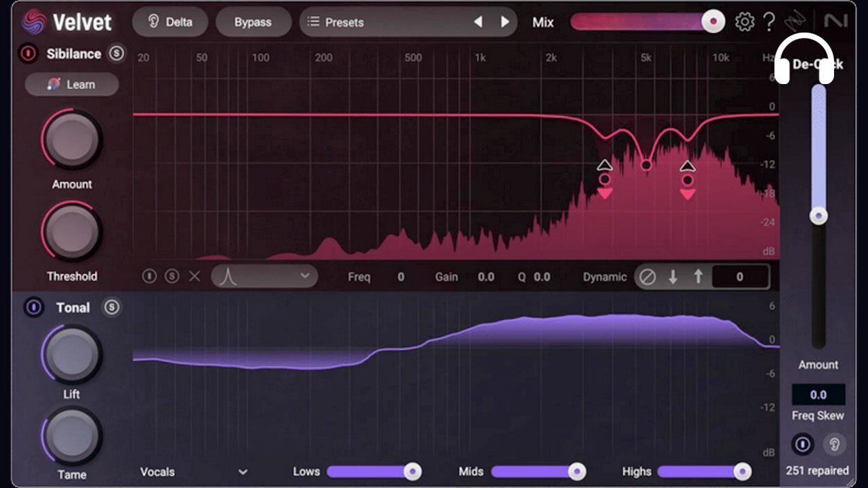Adjust the Highs slider

coord(704,472)
